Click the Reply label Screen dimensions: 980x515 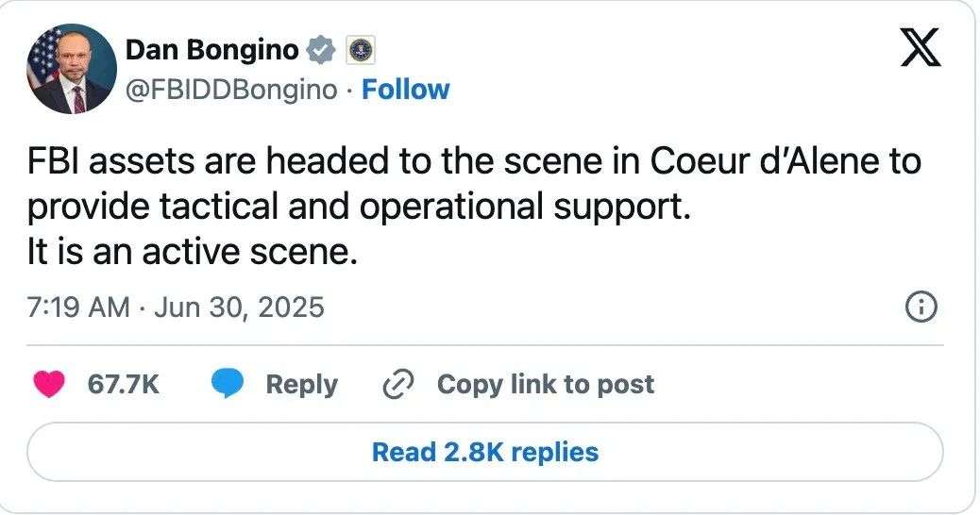302,385
